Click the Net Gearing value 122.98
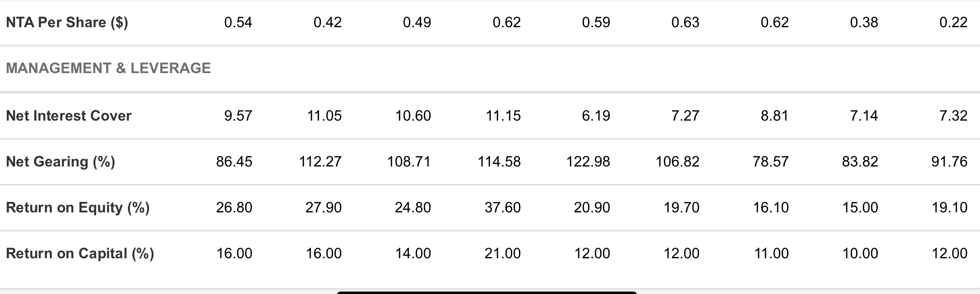This screenshot has height=294, width=980. click(x=588, y=162)
